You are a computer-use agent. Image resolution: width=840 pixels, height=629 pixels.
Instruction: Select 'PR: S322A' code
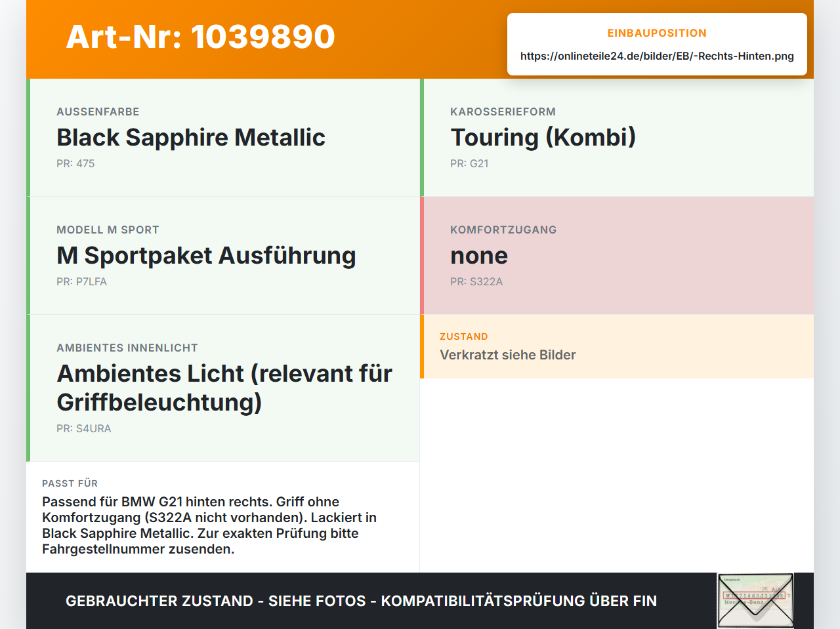click(476, 281)
